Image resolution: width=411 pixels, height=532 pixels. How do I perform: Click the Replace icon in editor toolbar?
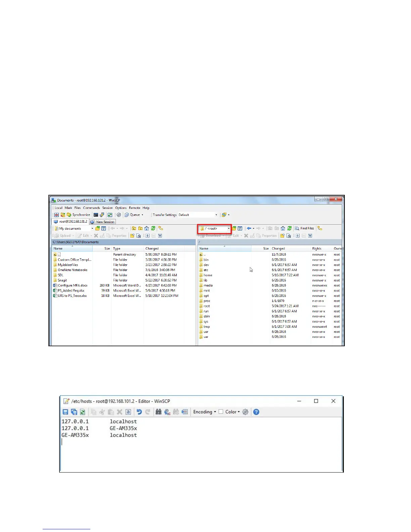168,412
